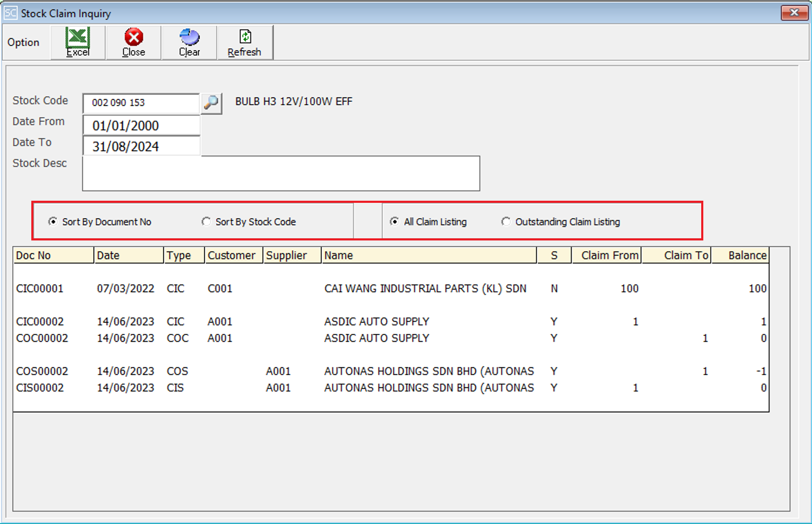
Task: Select document CIS00002 in the list
Action: click(x=40, y=388)
